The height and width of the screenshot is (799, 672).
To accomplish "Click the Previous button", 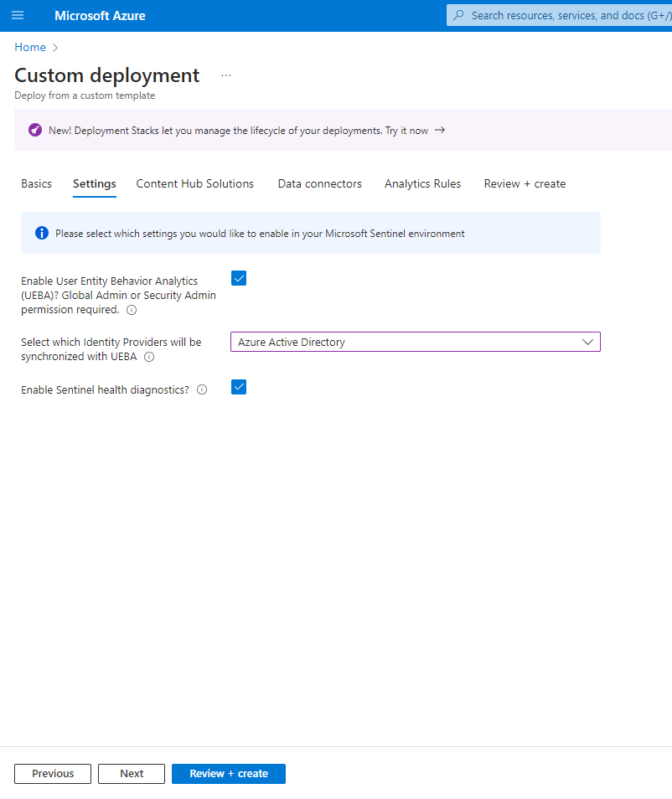I will (x=53, y=774).
